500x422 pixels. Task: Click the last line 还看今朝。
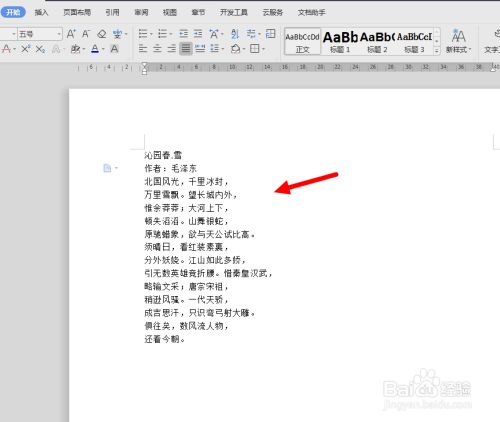[x=165, y=339]
